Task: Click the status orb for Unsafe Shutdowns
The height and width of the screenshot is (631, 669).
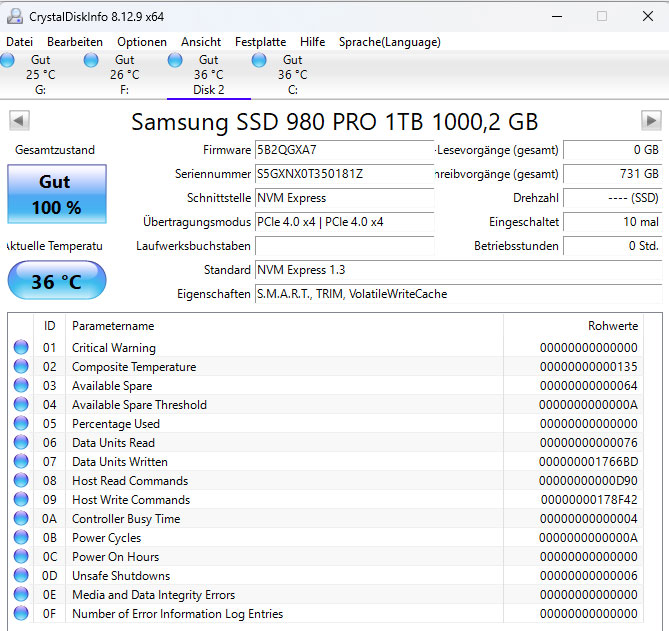Action: point(21,575)
